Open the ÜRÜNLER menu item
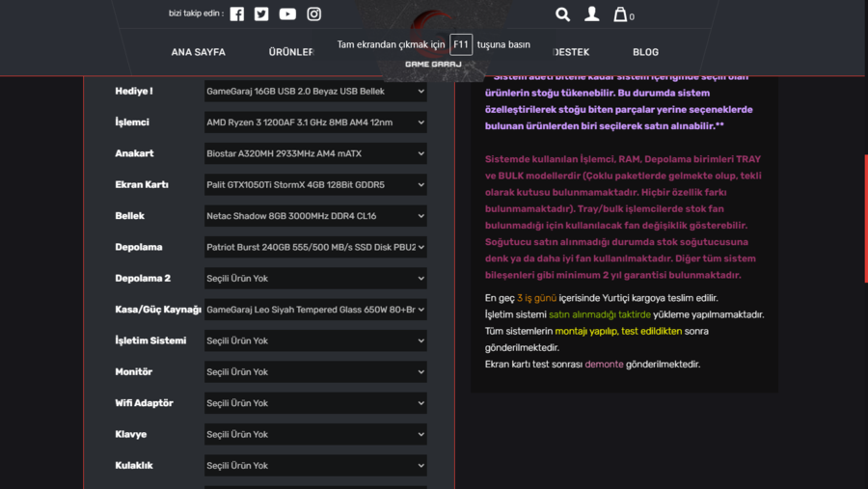Viewport: 868px width, 489px height. [x=291, y=52]
